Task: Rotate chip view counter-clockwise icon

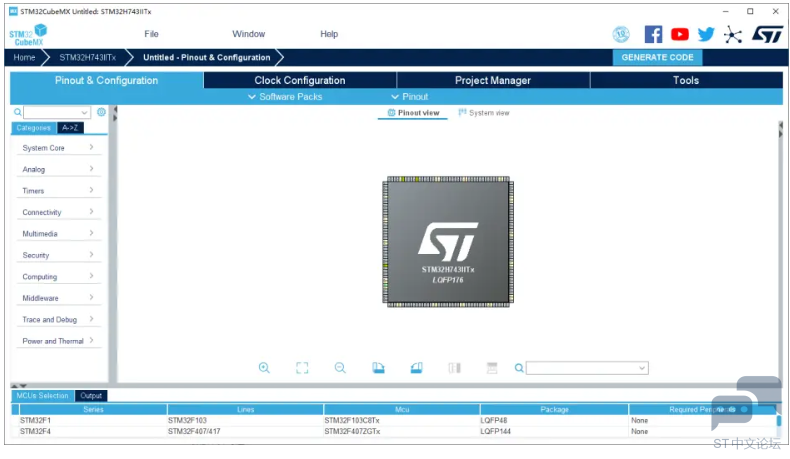Action: pos(417,368)
